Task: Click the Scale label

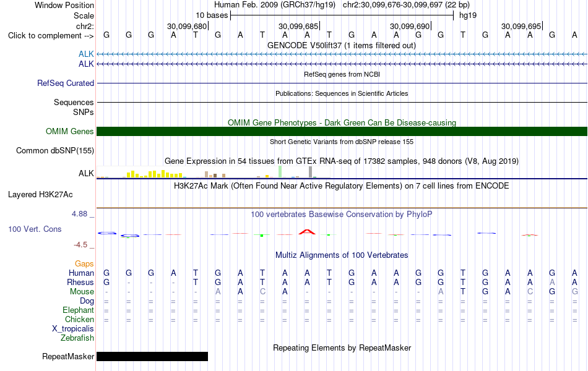Action: click(x=84, y=15)
